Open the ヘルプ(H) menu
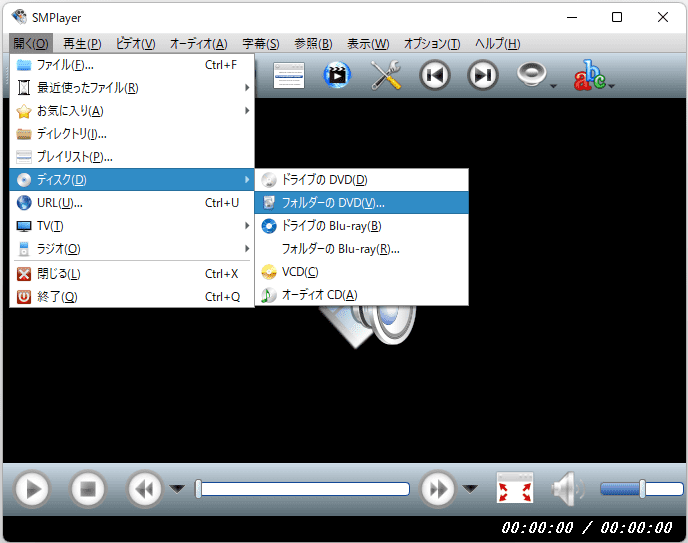Image resolution: width=688 pixels, height=543 pixels. coord(498,44)
